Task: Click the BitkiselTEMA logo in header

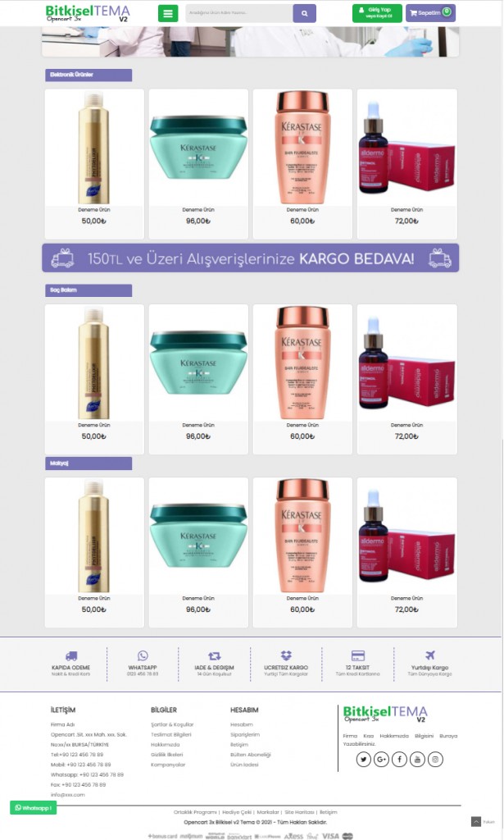Action: point(88,13)
